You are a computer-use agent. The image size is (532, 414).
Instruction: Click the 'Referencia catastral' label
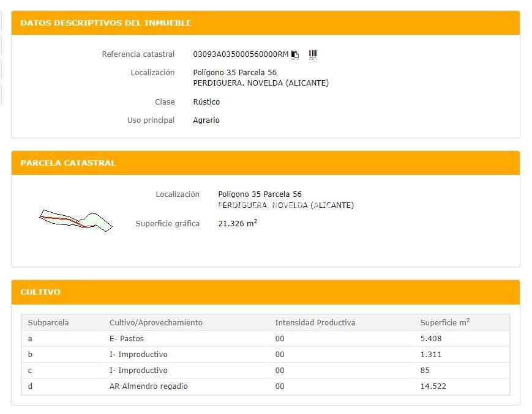click(x=138, y=54)
